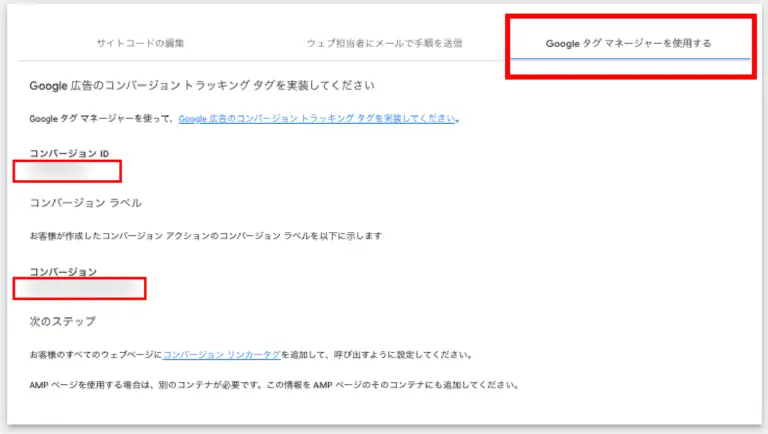Click the 次のステップ heading
The width and height of the screenshot is (768, 434).
[63, 321]
